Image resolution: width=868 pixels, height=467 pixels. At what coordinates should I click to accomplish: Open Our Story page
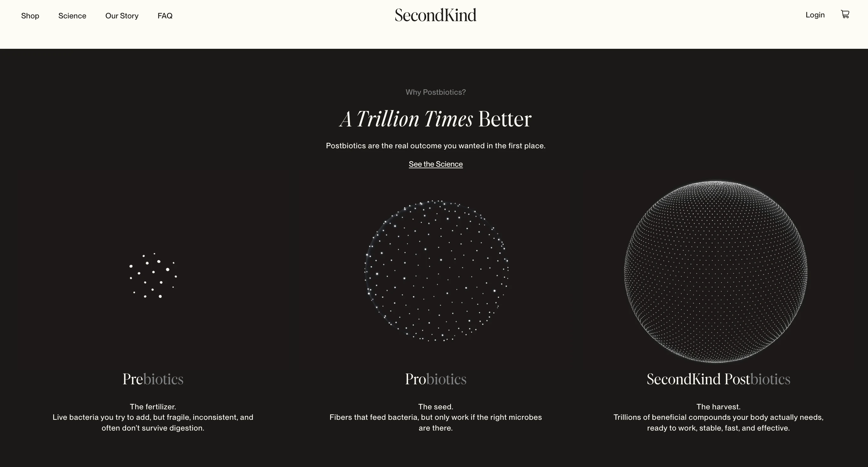point(122,16)
